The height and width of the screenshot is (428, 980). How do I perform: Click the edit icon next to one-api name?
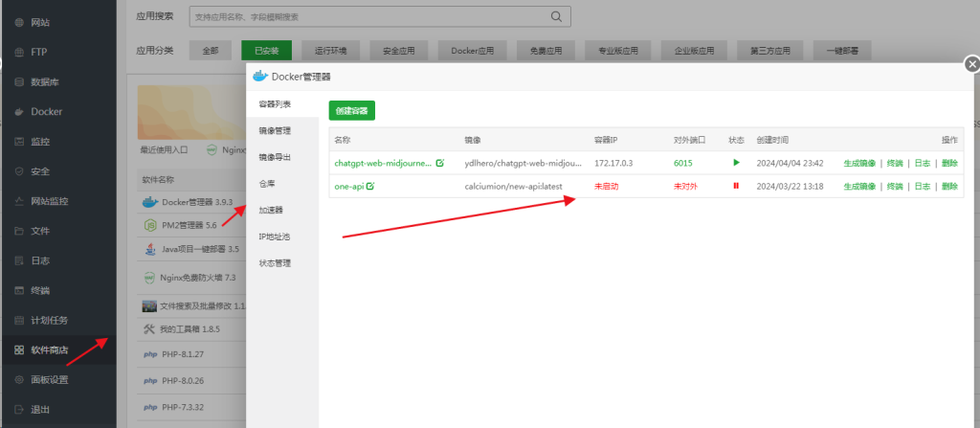click(x=369, y=186)
